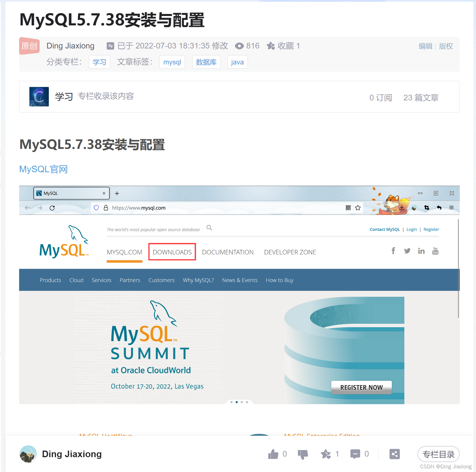Open MySQL Twitter icon
476x472 pixels.
tap(407, 251)
